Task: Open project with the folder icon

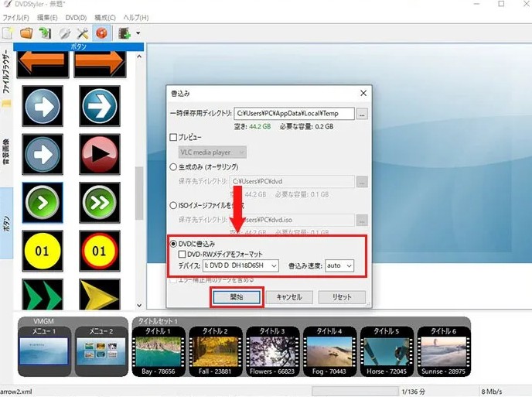Action: coord(26,33)
